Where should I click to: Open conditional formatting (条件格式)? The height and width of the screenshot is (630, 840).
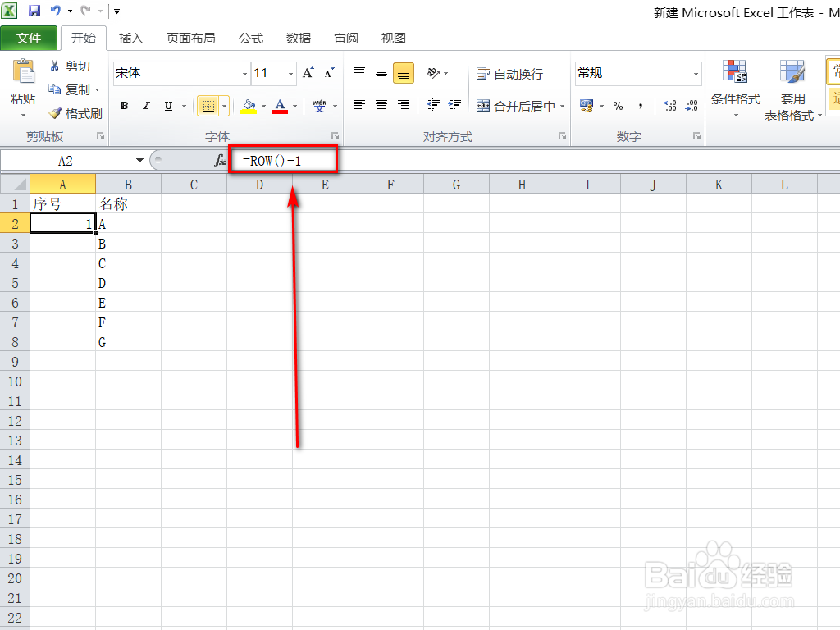(x=736, y=89)
